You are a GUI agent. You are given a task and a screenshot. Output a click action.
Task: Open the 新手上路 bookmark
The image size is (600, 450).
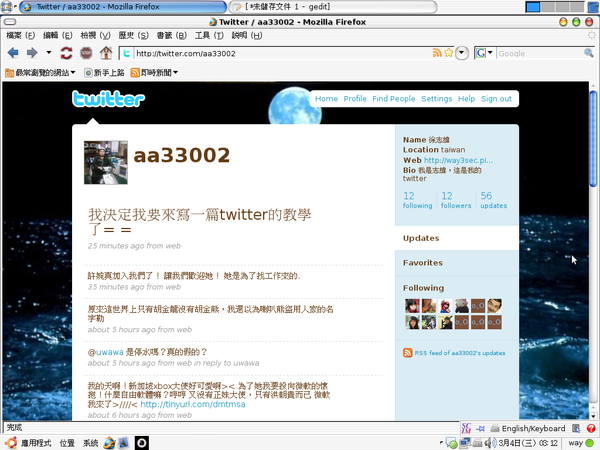(104, 72)
